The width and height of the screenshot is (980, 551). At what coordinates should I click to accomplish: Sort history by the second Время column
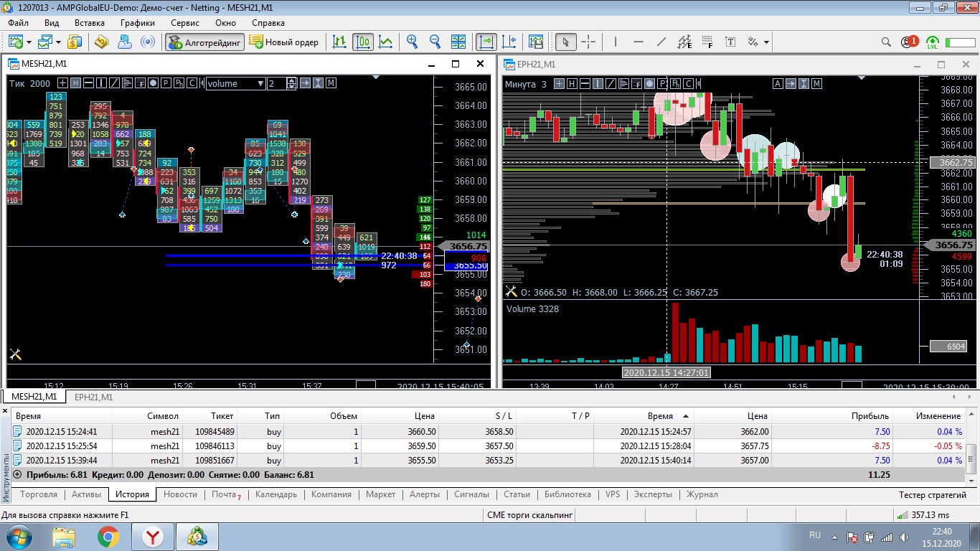(x=660, y=416)
